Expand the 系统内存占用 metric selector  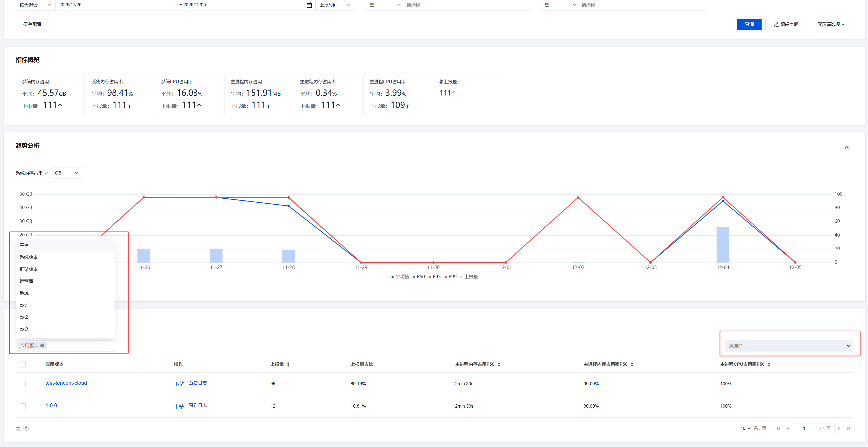32,173
